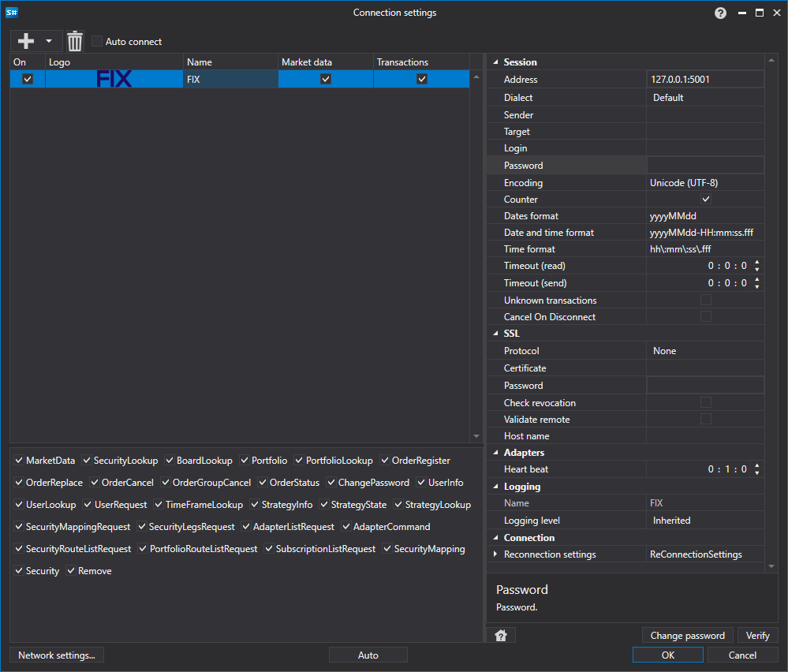Enable Cancel On Disconnect checkbox

[x=706, y=316]
